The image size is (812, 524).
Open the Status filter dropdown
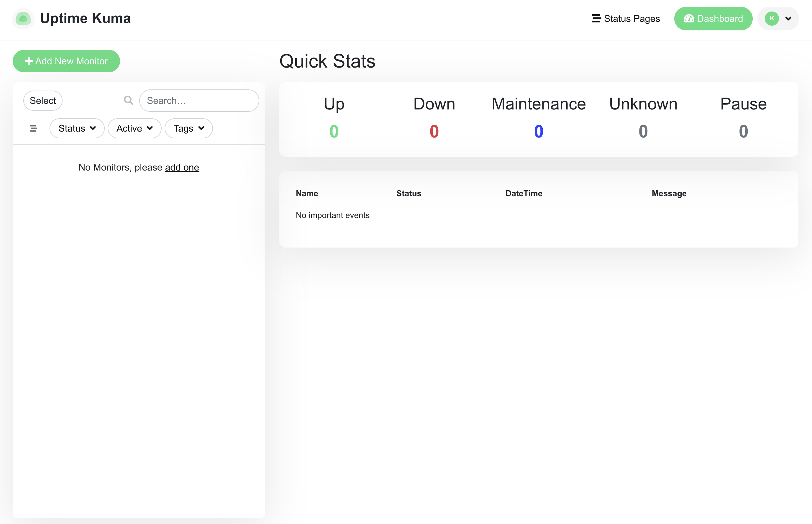point(77,128)
